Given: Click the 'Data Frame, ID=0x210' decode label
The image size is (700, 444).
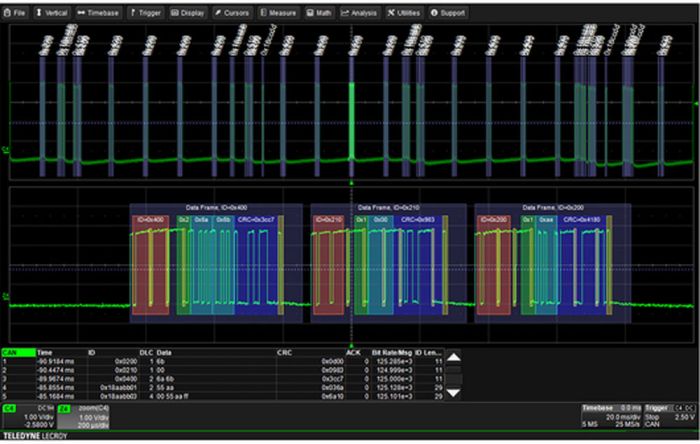Looking at the screenshot, I should click(388, 207).
